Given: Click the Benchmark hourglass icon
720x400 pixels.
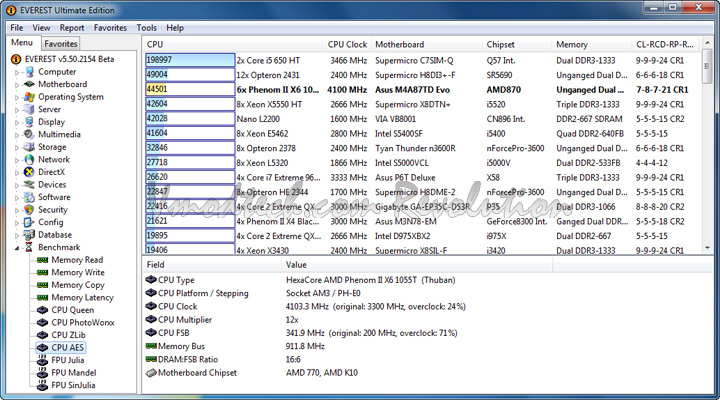Looking at the screenshot, I should (29, 247).
